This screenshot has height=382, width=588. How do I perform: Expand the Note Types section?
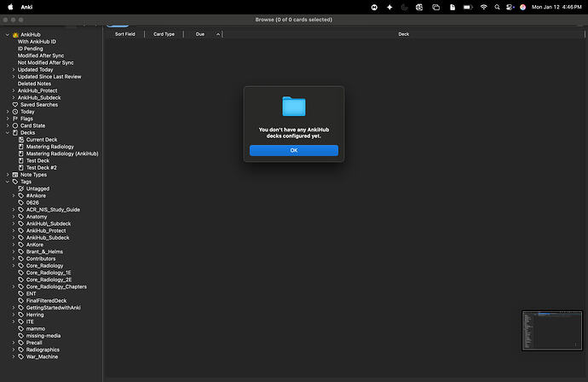7,175
